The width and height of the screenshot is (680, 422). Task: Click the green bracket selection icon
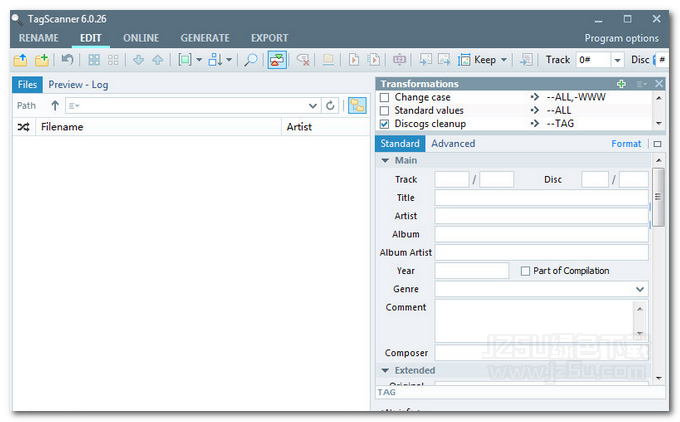coord(185,60)
